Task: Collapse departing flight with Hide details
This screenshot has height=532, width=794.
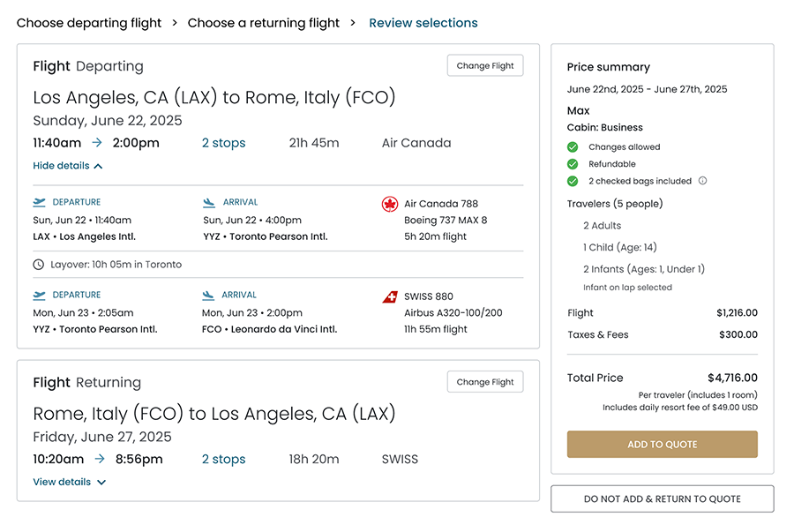Action: coord(68,166)
